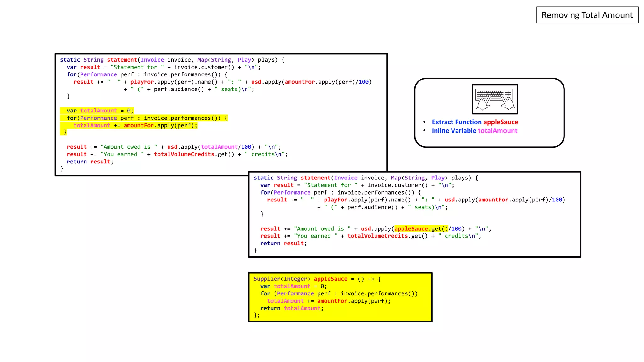Click 'statement' method name in lower code box
The image size is (644, 362).
315,178
